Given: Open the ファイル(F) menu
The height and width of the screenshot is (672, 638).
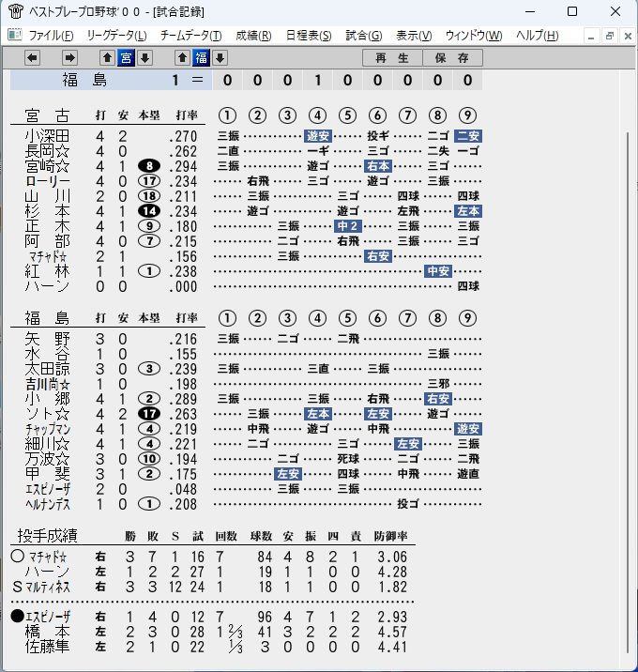Looking at the screenshot, I should 51,35.
